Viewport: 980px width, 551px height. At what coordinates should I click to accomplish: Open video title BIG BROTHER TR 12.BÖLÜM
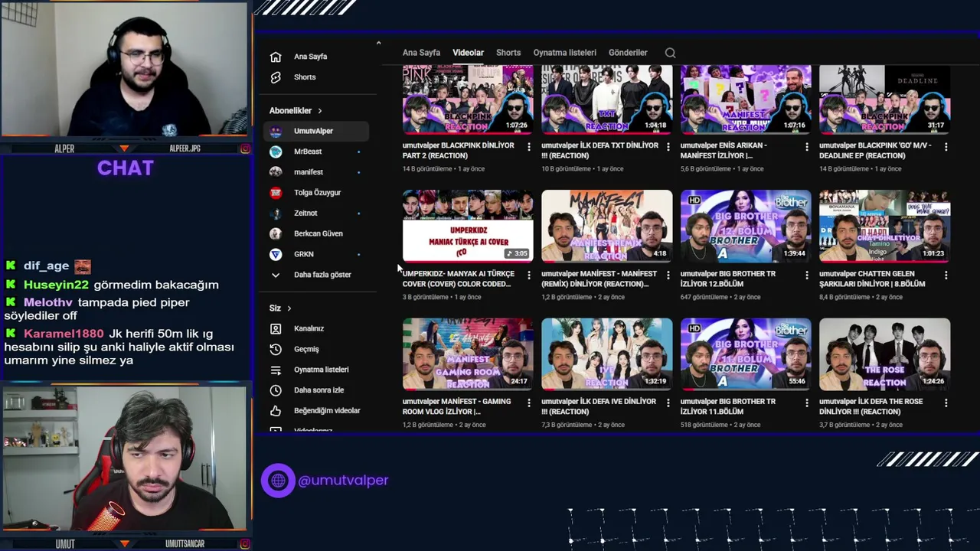(728, 279)
